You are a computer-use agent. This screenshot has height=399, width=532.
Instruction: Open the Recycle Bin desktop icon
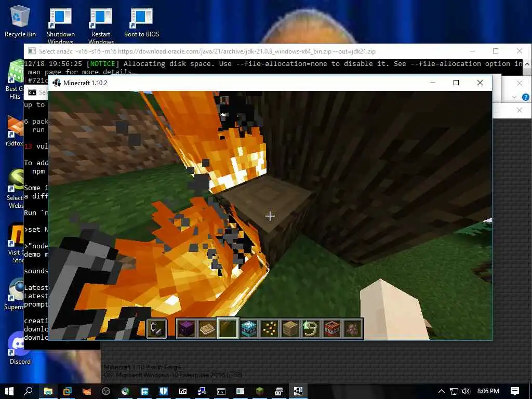20,21
